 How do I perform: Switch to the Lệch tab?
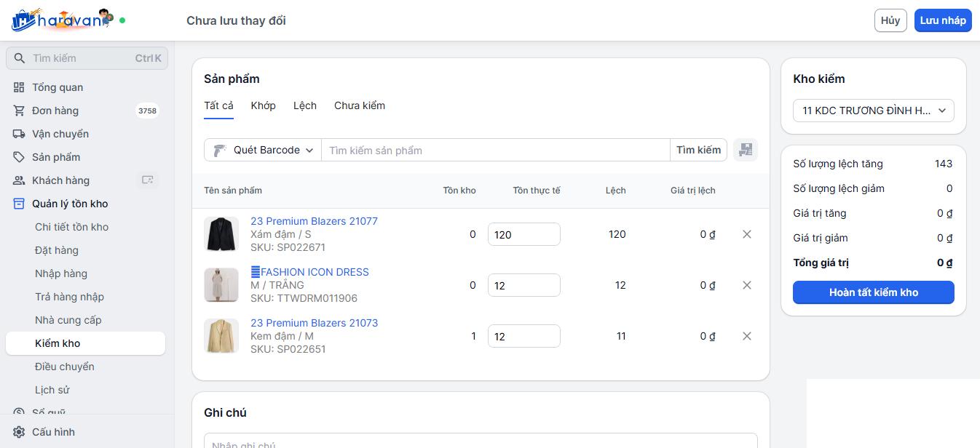[304, 105]
